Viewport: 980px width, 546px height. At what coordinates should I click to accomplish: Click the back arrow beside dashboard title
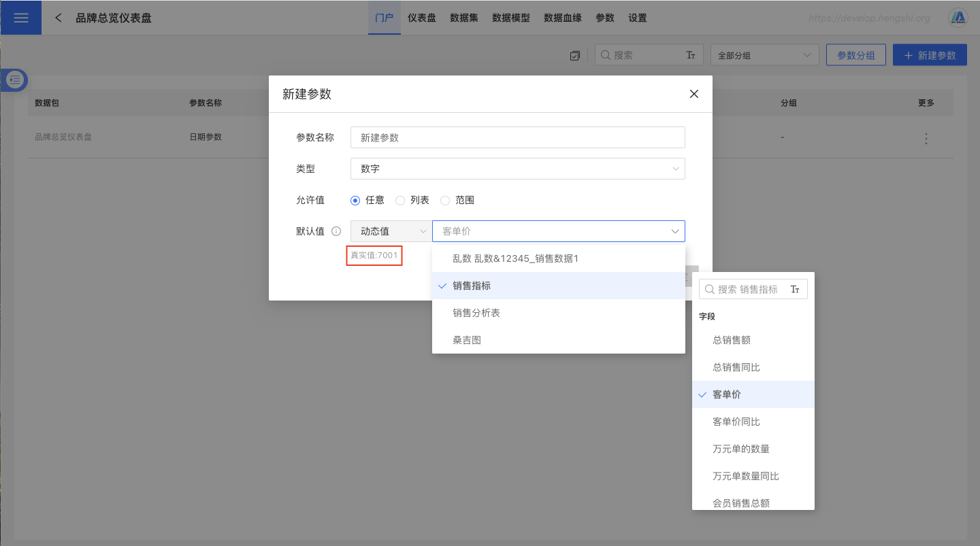click(x=59, y=18)
